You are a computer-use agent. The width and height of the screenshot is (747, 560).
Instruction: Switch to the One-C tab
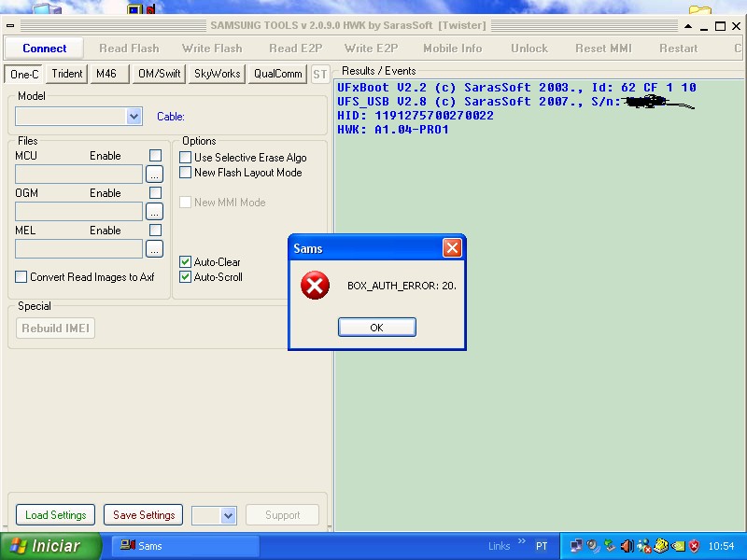pyautogui.click(x=24, y=74)
